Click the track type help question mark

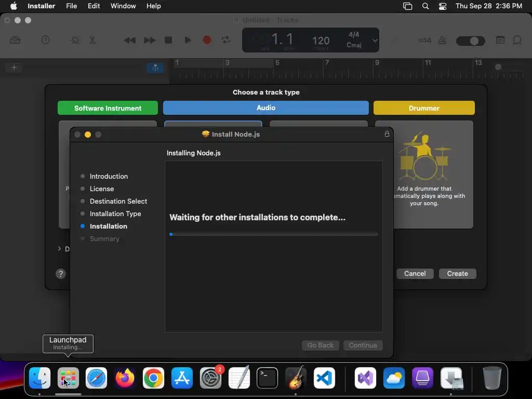click(x=61, y=274)
